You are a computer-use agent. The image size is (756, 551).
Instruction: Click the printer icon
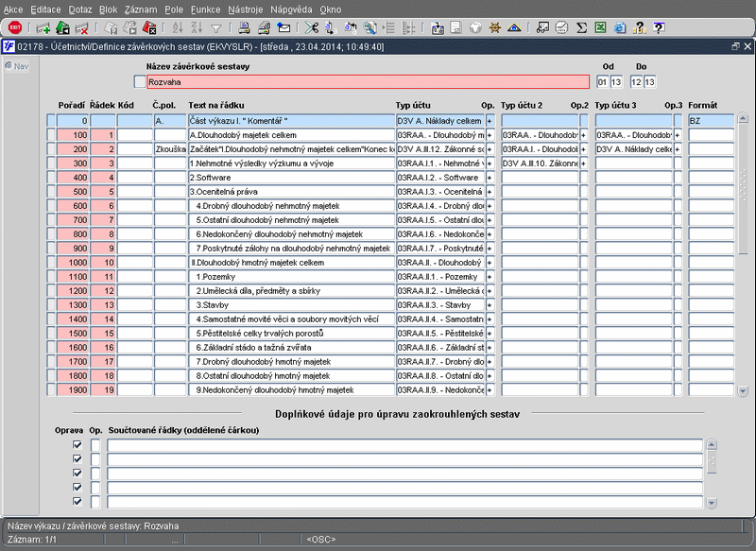[245, 28]
